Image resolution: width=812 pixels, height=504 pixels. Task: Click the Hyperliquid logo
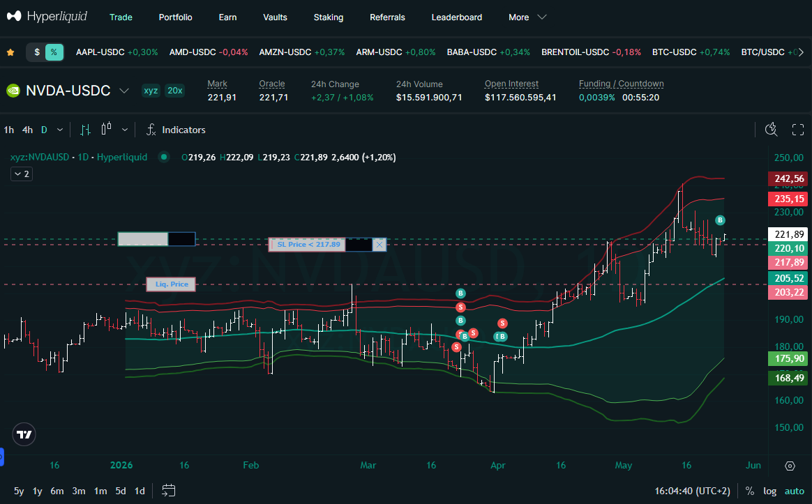tap(47, 17)
